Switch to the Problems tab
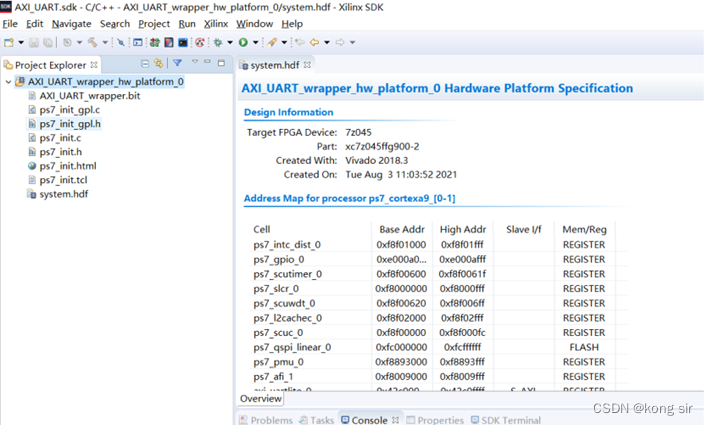Viewport: 708px width, 425px height. point(266,420)
